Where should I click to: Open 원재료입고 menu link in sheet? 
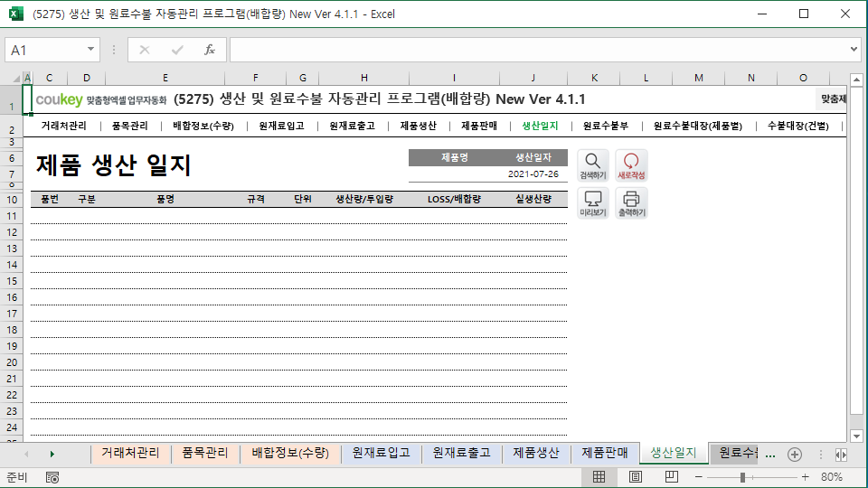281,127
